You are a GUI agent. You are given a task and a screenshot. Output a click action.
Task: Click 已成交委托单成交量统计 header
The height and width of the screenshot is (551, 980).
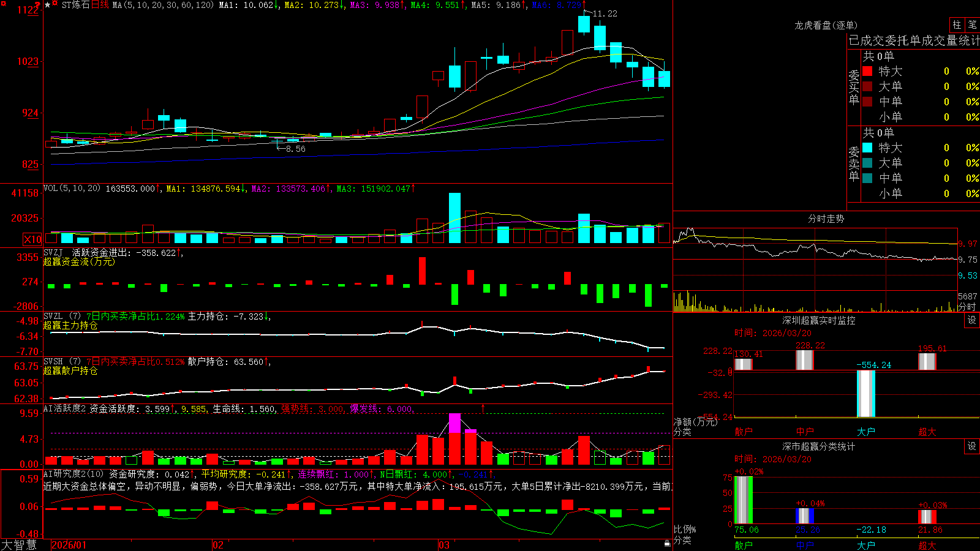[914, 40]
